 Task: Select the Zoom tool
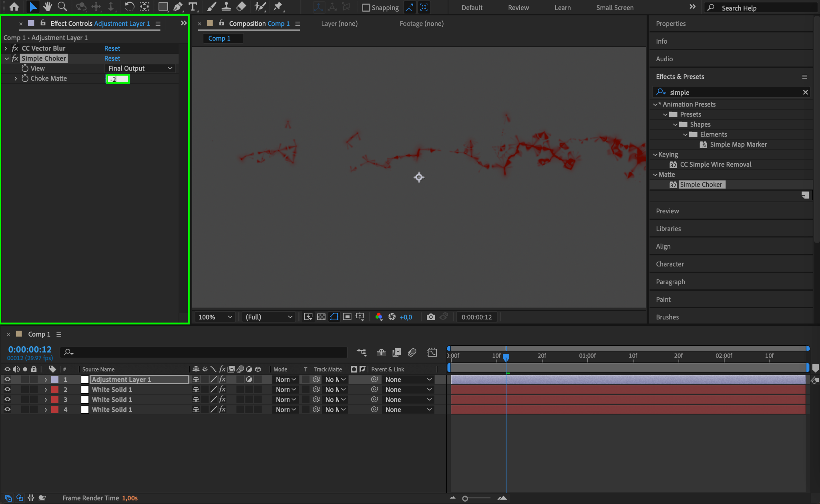(62, 7)
